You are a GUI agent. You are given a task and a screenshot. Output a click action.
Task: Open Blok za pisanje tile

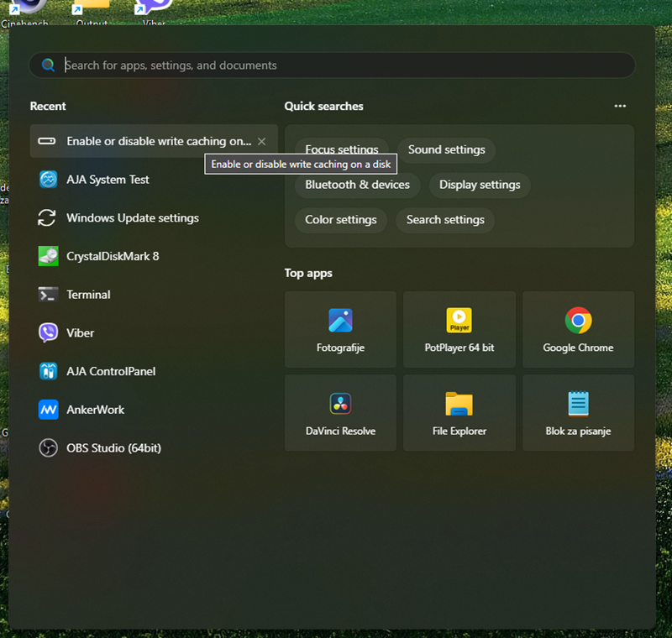(x=578, y=413)
